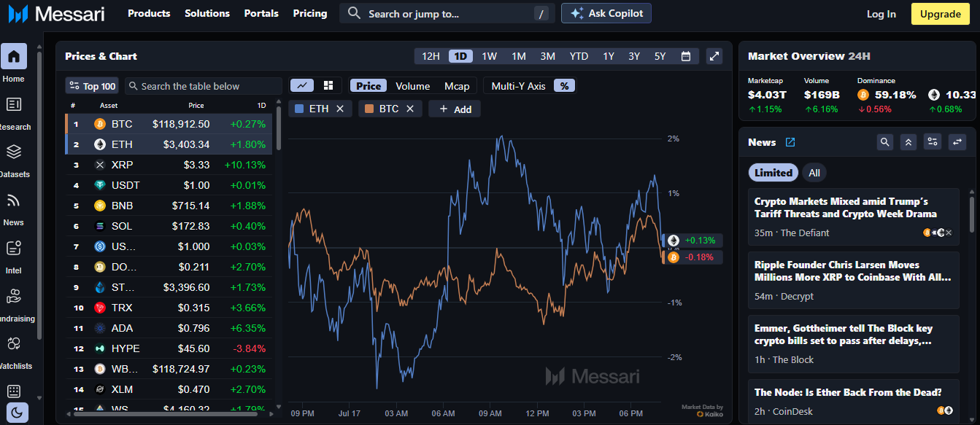This screenshot has height=425, width=980.
Task: Toggle the percent scale button
Action: point(564,85)
